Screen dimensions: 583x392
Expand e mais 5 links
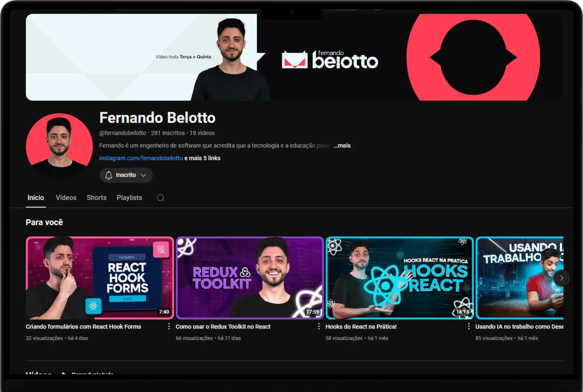pyautogui.click(x=202, y=158)
